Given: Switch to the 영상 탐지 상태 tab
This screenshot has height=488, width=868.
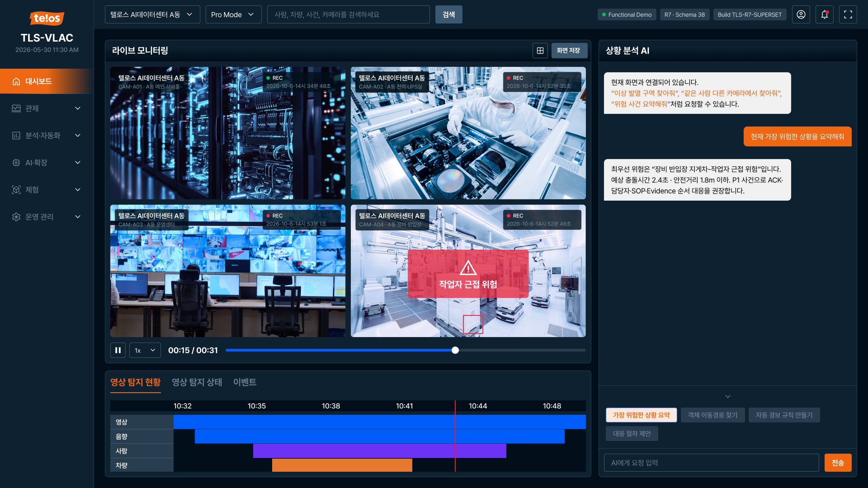Looking at the screenshot, I should click(x=197, y=382).
